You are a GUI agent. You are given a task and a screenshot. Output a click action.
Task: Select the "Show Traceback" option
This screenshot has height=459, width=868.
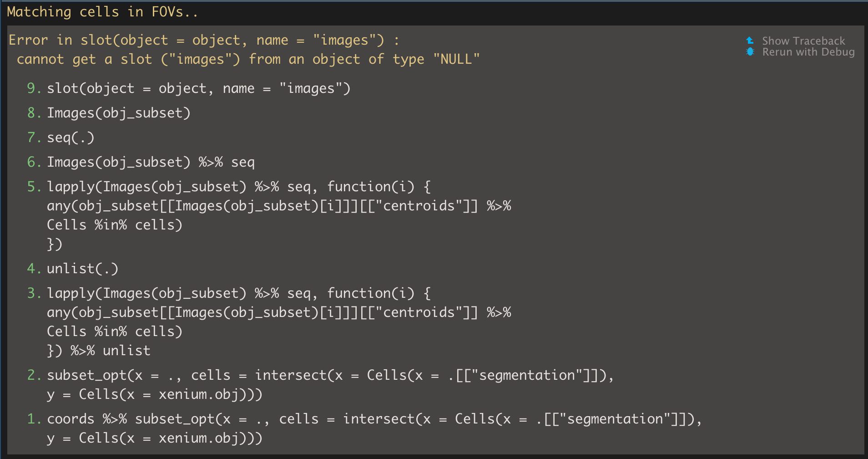point(803,41)
